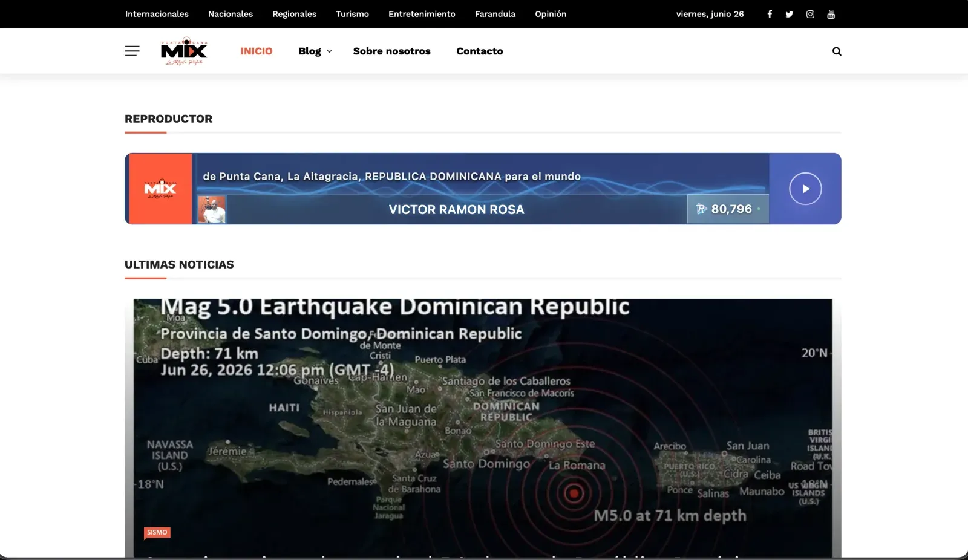Open Entretenimiento category
Image resolution: width=968 pixels, height=560 pixels.
(x=422, y=14)
